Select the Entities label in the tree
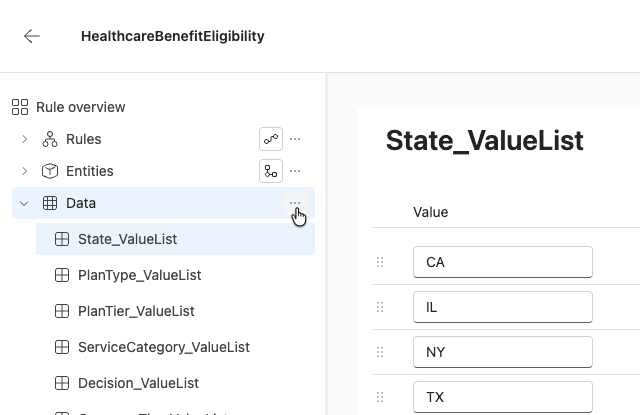The image size is (640, 415). tap(90, 171)
